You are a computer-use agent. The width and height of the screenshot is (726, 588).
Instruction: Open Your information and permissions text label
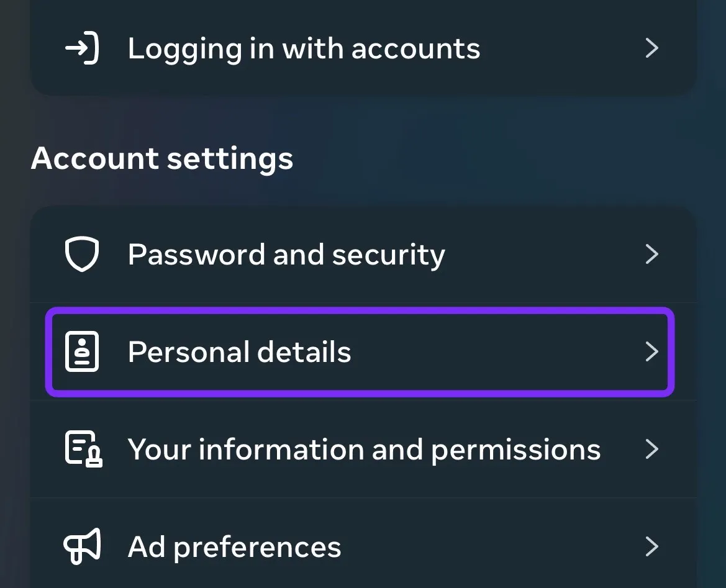(x=364, y=450)
